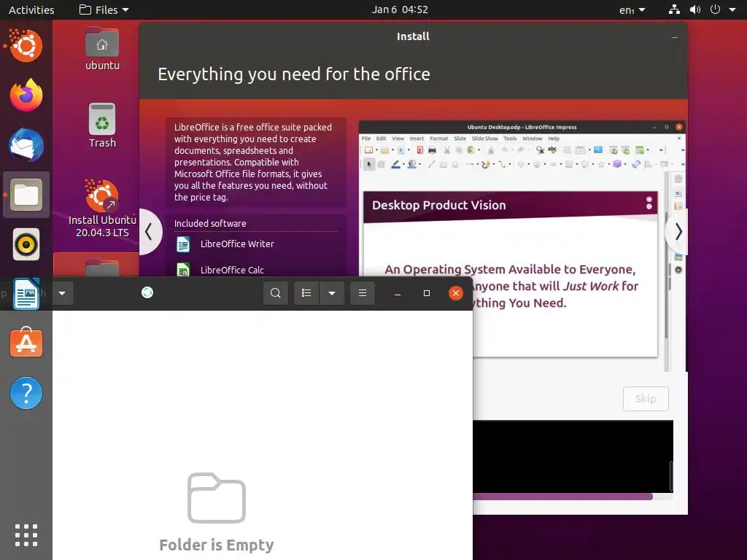The width and height of the screenshot is (747, 560).
Task: Open hamburger menu in Files window
Action: 363,293
